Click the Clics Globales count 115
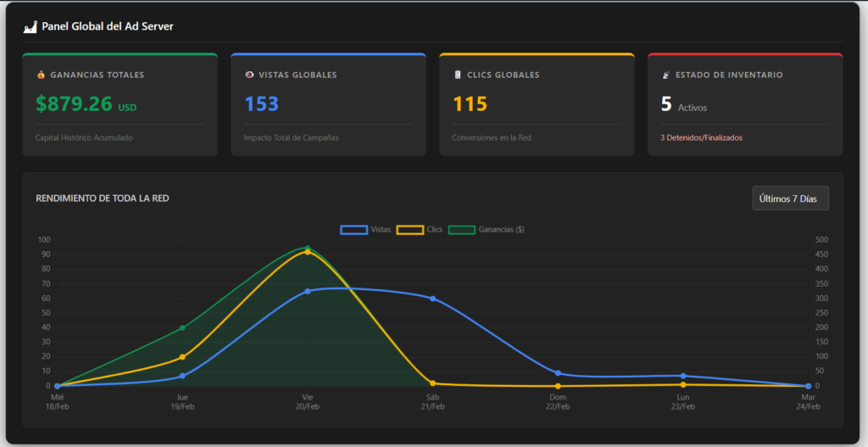Image resolution: width=868 pixels, height=447 pixels. 470,104
